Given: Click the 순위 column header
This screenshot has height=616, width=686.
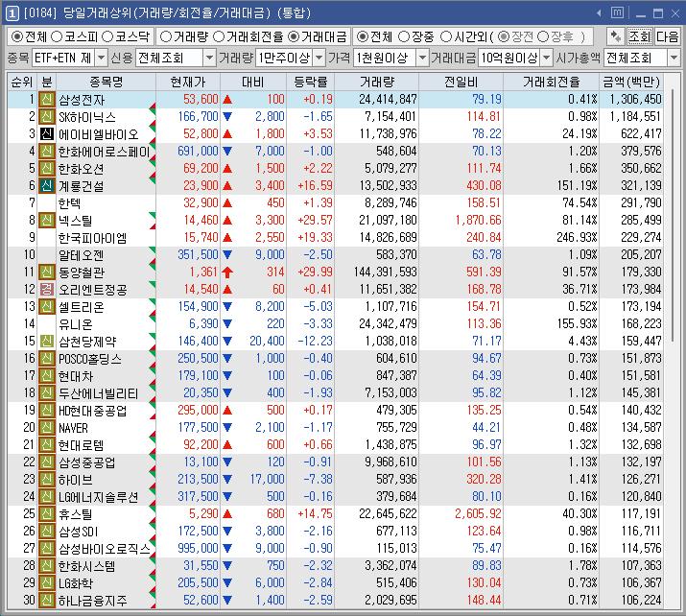Looking at the screenshot, I should pos(22,82).
